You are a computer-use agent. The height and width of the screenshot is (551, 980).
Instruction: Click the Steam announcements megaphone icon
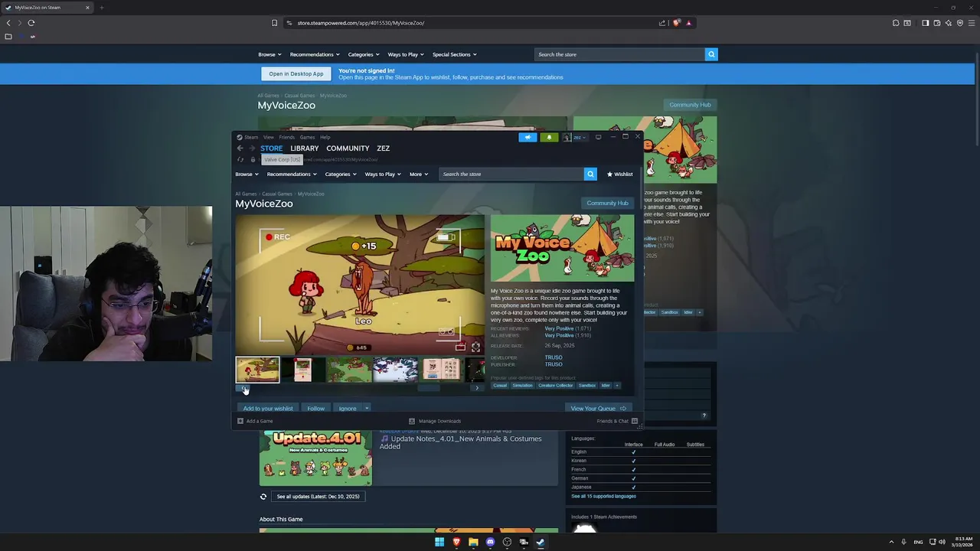click(528, 137)
